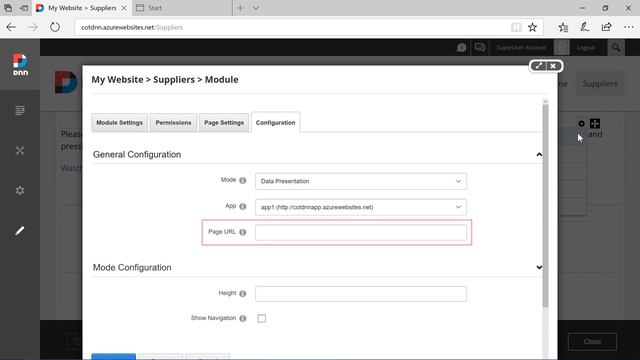Expand the Mode Configuration section
This screenshot has width=640, height=360.
539,267
